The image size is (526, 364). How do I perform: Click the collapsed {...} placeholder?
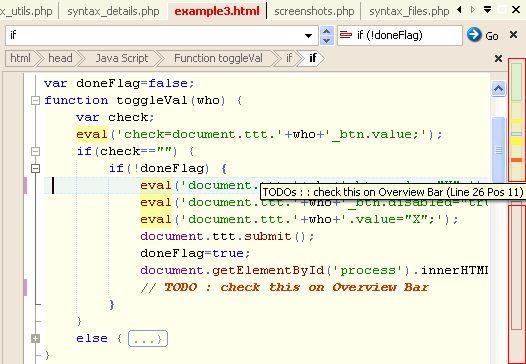click(148, 339)
